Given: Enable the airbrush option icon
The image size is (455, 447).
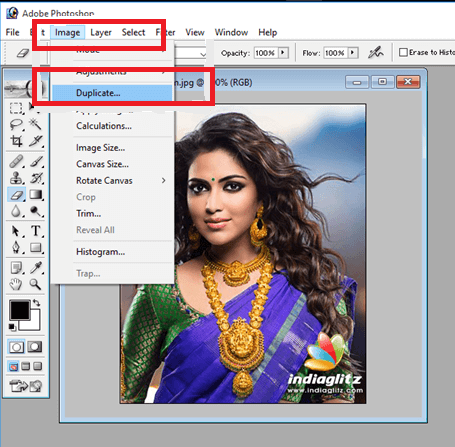Looking at the screenshot, I should 376,53.
